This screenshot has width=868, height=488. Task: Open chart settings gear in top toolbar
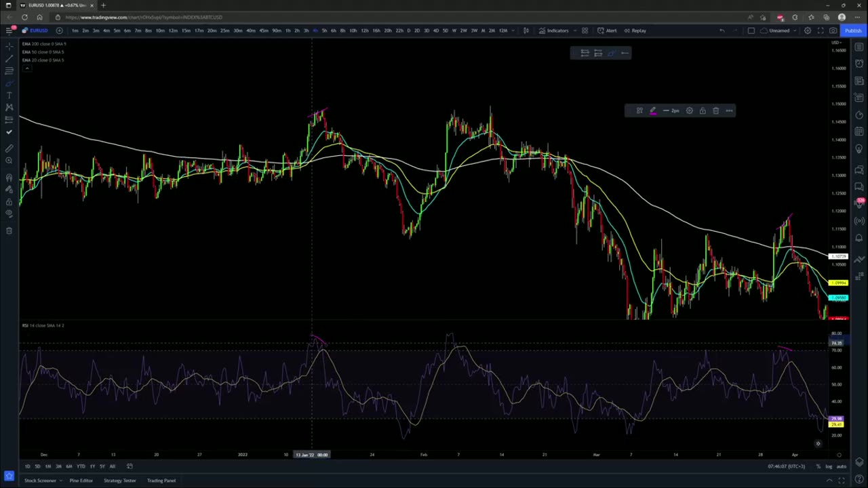click(807, 30)
